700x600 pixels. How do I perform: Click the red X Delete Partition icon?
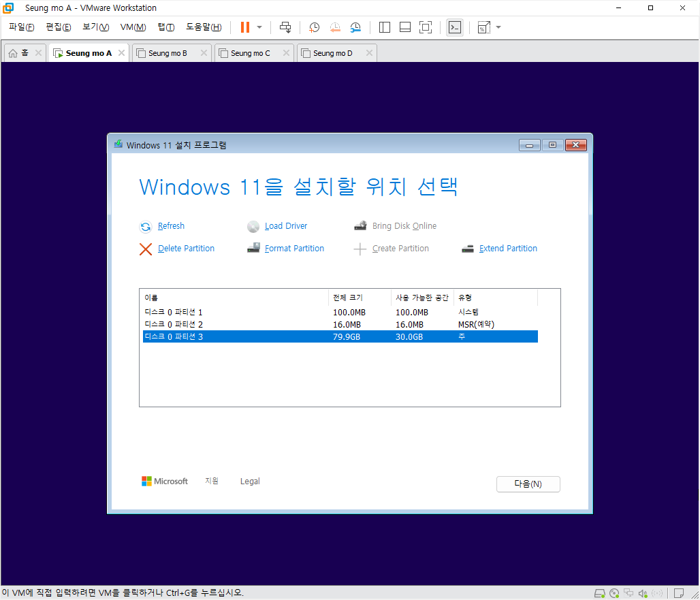click(x=146, y=249)
